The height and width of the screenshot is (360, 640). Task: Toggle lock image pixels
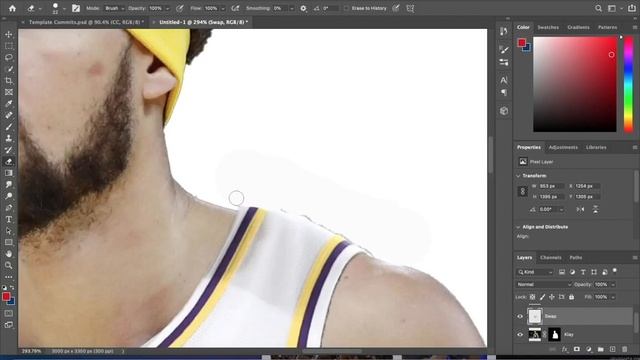pyautogui.click(x=542, y=297)
